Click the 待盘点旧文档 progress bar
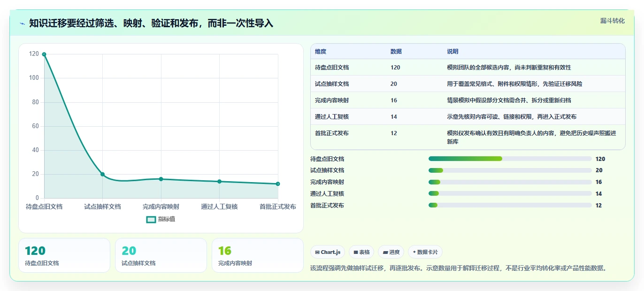This screenshot has width=644, height=291. 510,159
